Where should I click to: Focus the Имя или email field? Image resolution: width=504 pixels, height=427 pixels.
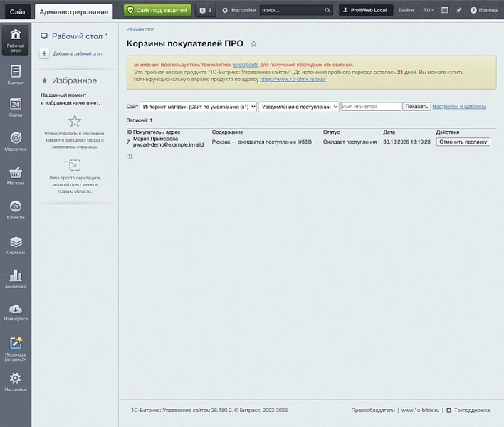pos(371,106)
